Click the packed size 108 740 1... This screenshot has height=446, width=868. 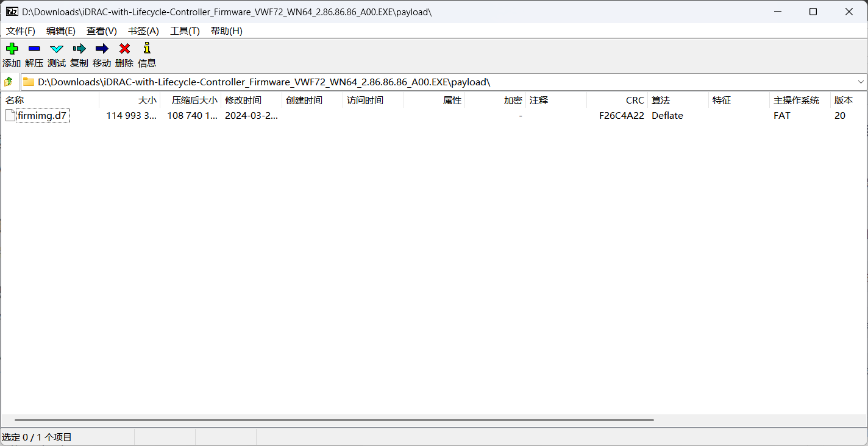coord(193,116)
